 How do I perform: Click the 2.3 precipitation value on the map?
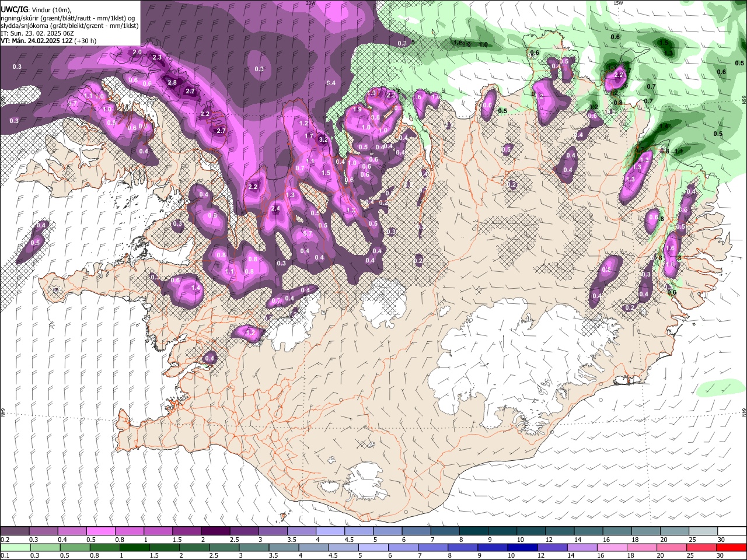coord(157,57)
